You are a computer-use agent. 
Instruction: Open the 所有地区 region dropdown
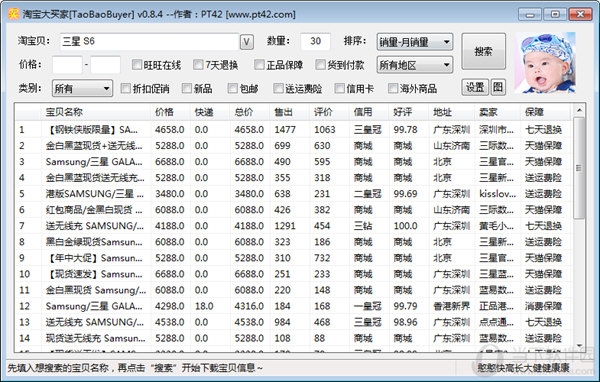[415, 65]
